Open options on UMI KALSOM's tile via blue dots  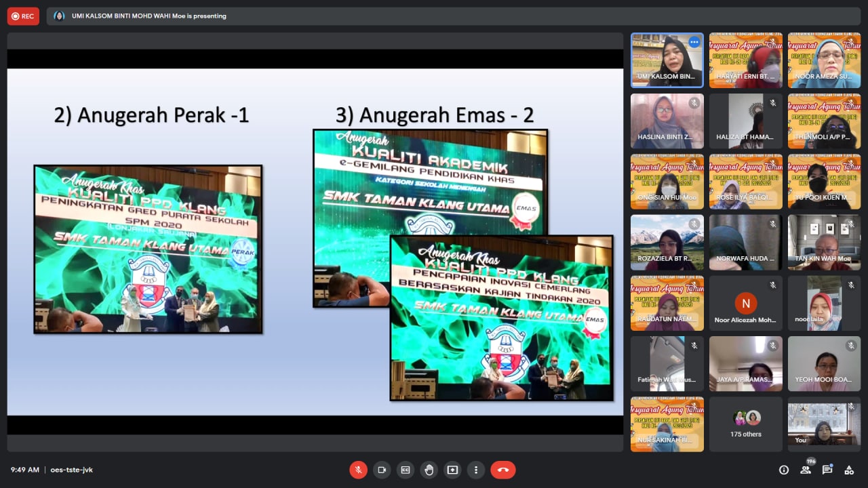click(x=694, y=42)
